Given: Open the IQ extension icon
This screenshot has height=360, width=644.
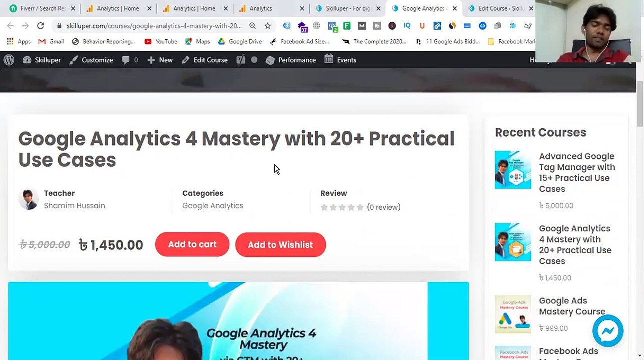Looking at the screenshot, I should tap(407, 26).
